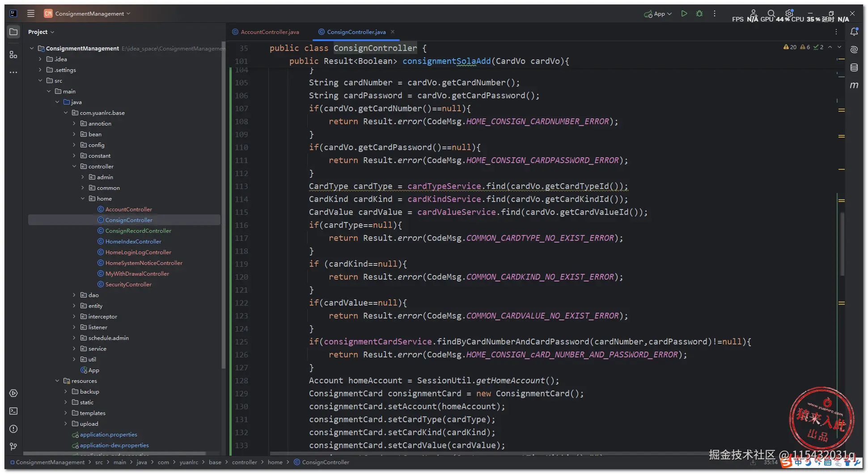Show more tool windows ellipsis
This screenshot has width=868, height=474.
coord(13,72)
